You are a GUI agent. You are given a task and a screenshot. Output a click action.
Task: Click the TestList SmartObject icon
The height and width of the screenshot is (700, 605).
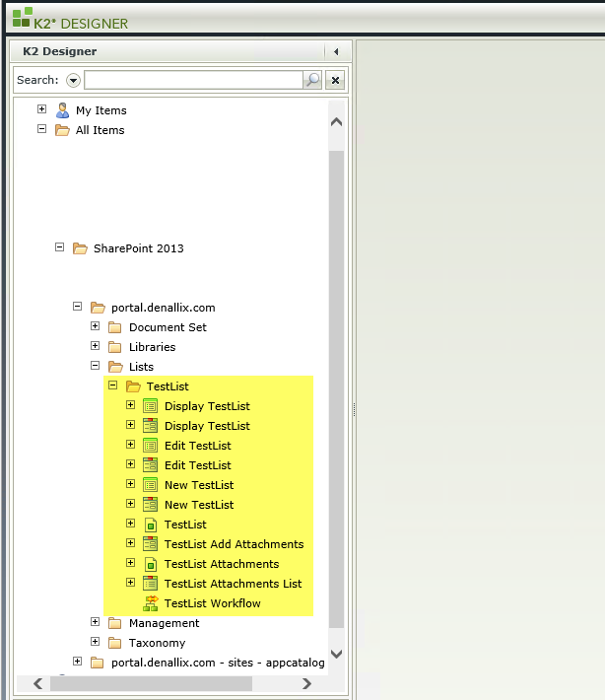[x=151, y=525]
